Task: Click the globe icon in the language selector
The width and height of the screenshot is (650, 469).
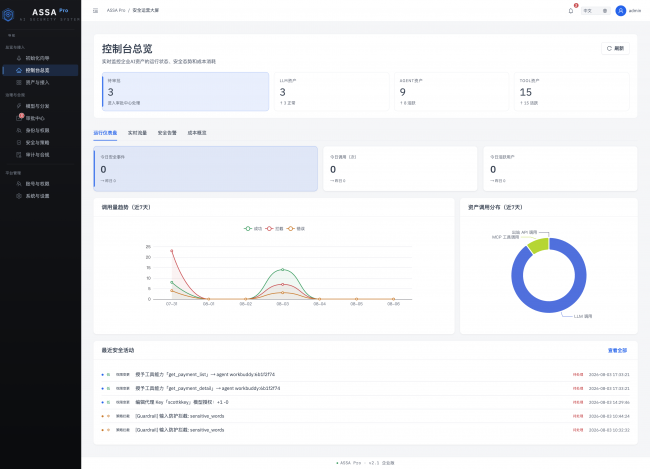Action: tap(605, 11)
